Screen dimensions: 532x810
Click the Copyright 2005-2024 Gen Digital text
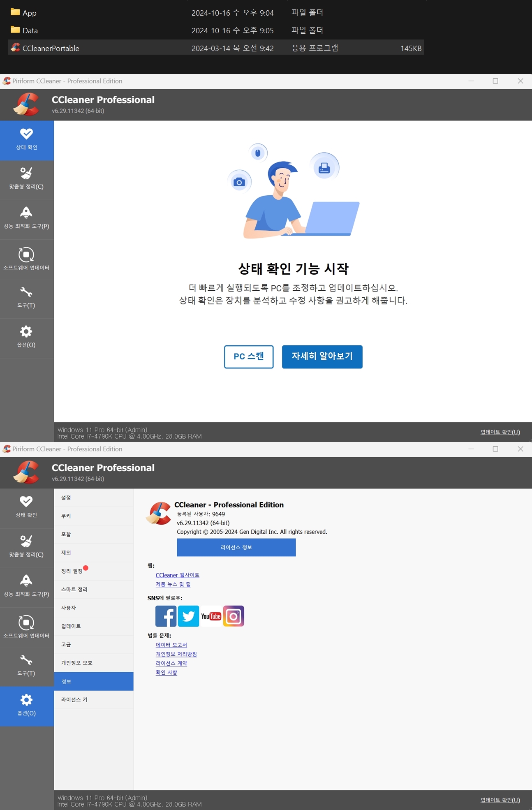click(252, 532)
